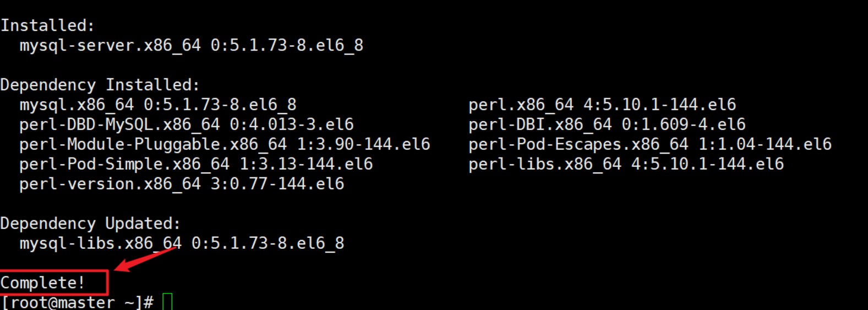The width and height of the screenshot is (868, 310).
Task: Click the "Installed:" heading line
Action: [x=48, y=25]
